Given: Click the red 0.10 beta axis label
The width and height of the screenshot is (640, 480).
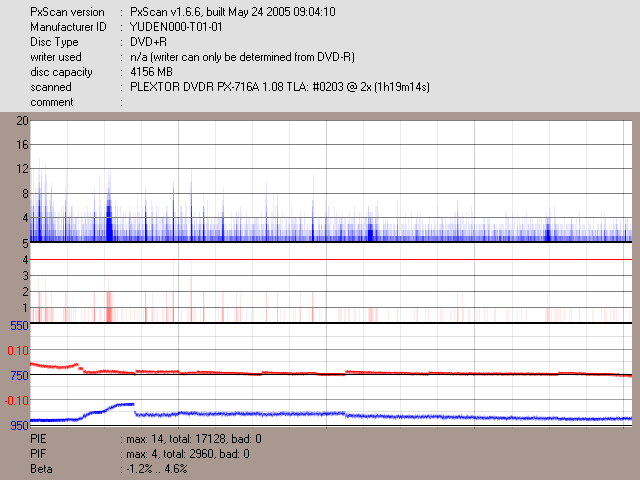Looking at the screenshot, I should point(18,351).
